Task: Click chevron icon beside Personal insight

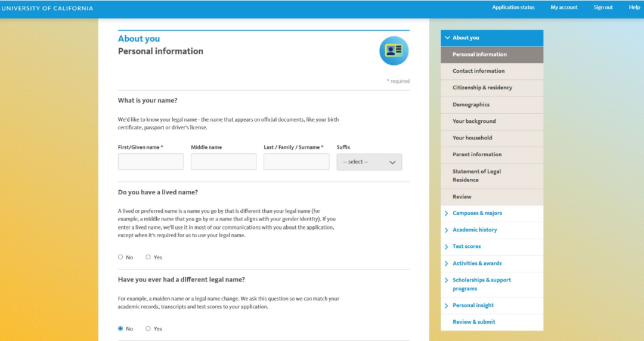Action: point(447,306)
